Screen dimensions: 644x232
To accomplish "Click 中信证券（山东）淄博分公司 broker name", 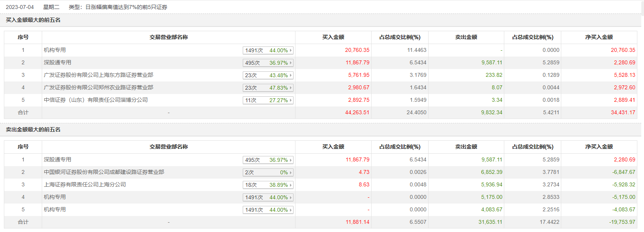I will [x=96, y=100].
